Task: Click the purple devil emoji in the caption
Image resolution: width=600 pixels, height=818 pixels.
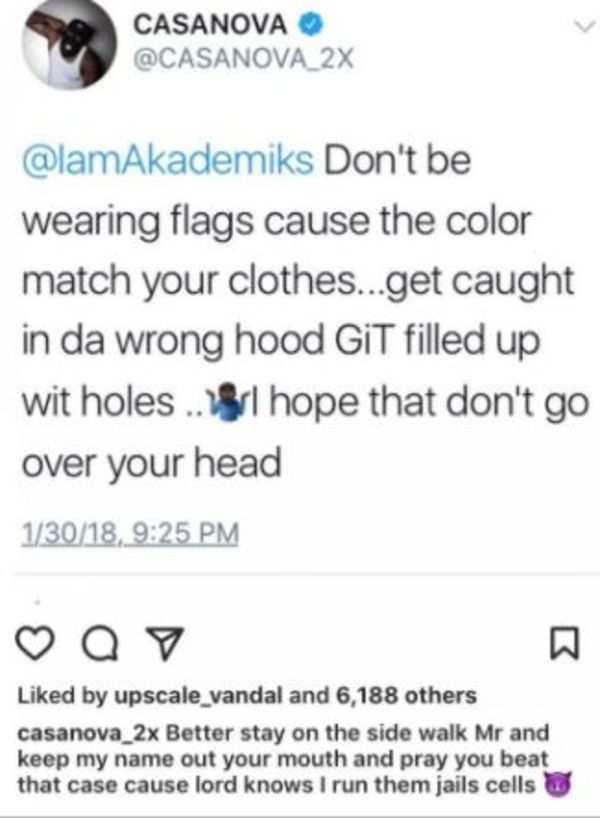Action: click(558, 784)
